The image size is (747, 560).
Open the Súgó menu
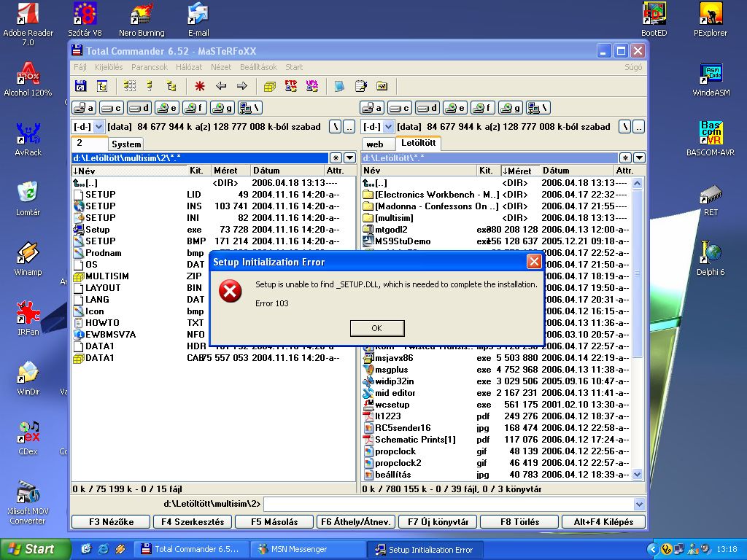click(x=633, y=68)
